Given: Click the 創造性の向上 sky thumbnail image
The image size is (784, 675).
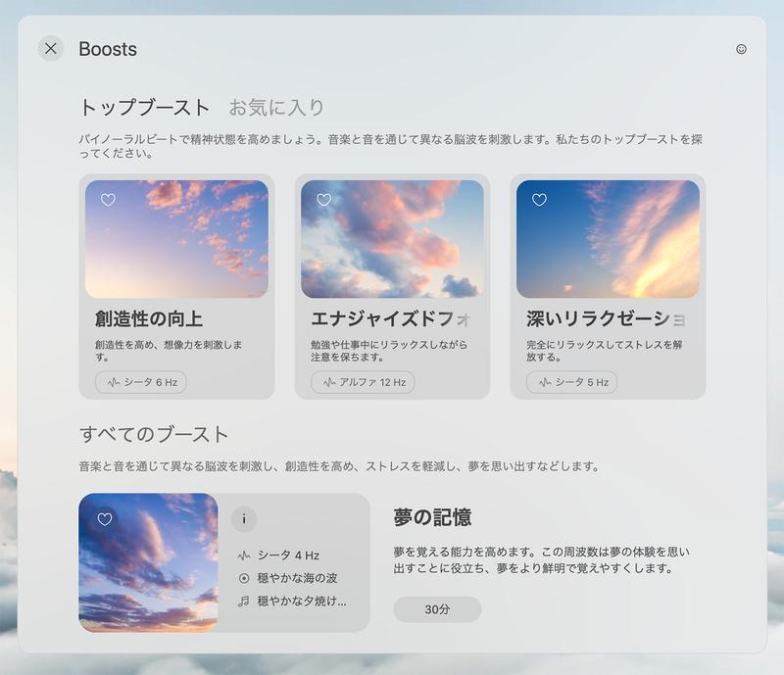Looking at the screenshot, I should (x=178, y=240).
